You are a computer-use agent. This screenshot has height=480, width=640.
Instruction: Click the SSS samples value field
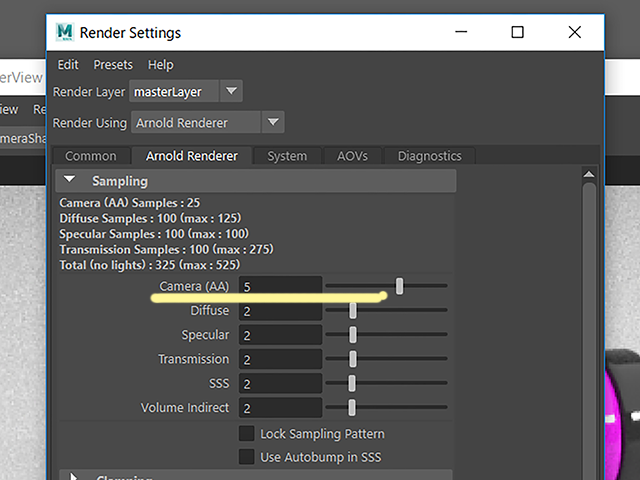(x=280, y=384)
